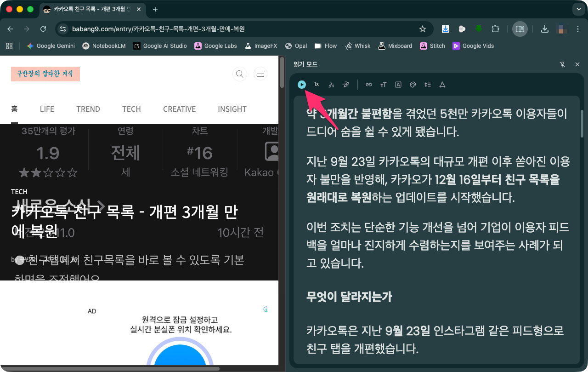Open the Chrome profile avatar
This screenshot has height=372, width=588.
tap(561, 29)
